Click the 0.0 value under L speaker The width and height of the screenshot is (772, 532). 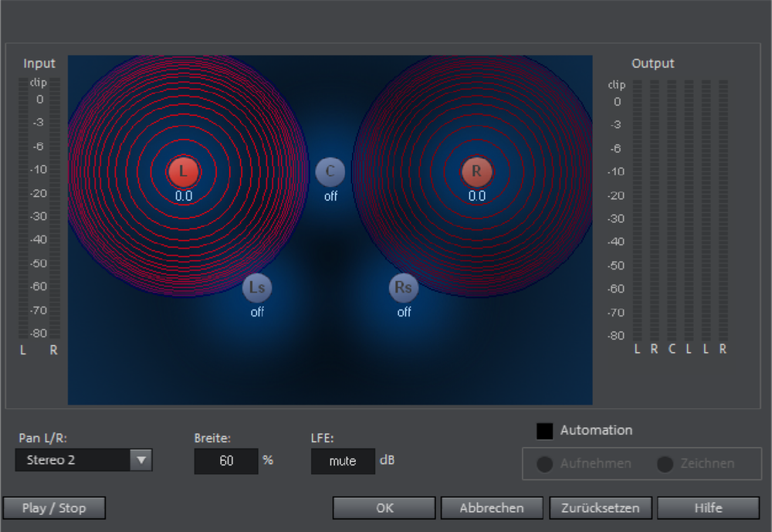[x=184, y=196]
